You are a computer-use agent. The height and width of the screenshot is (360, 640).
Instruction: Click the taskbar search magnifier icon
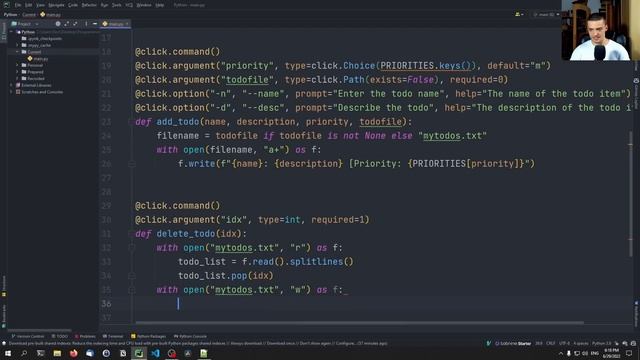tap(24, 353)
